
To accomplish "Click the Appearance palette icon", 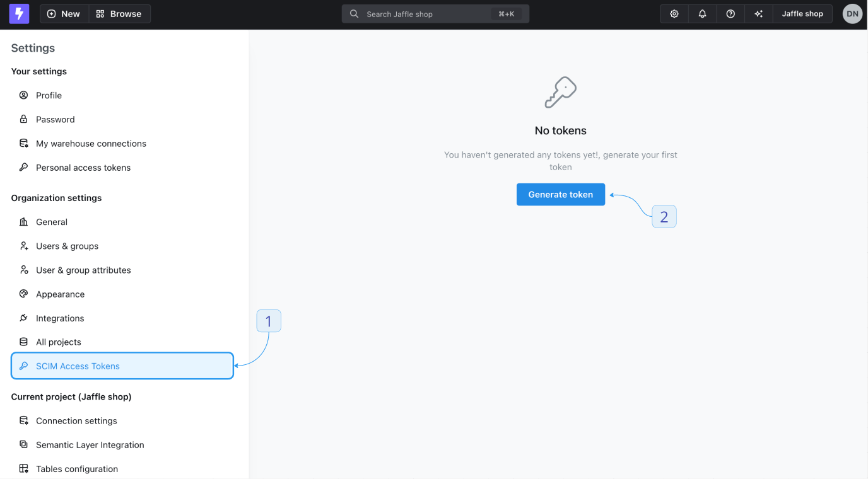I will tap(24, 294).
